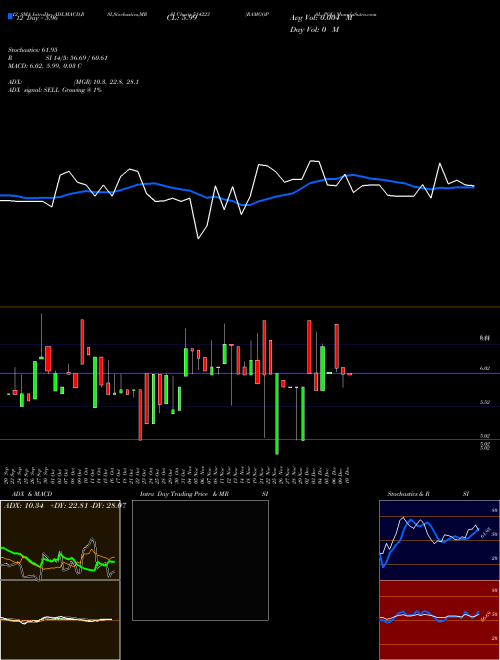The image size is (500, 660).
Task: Click the "Stochastics & R" panel title
Action: click(x=408, y=494)
